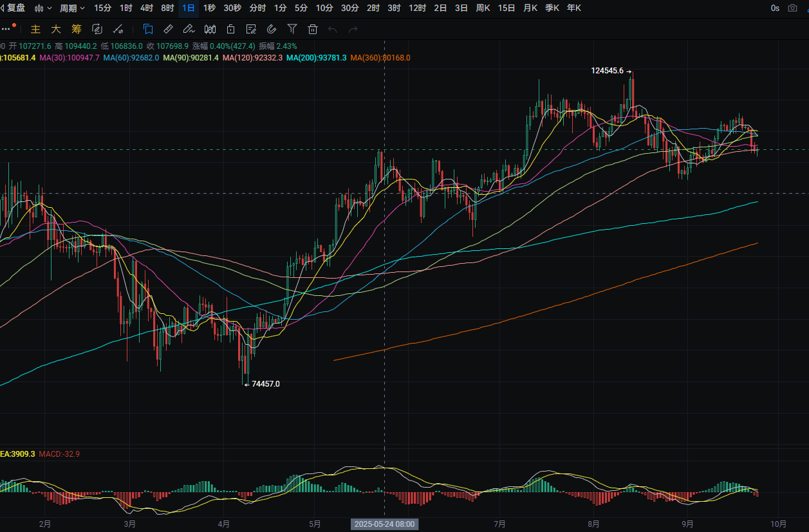Open the note edit icon
Image resolution: width=809 pixels, height=532 pixels.
pyautogui.click(x=251, y=29)
